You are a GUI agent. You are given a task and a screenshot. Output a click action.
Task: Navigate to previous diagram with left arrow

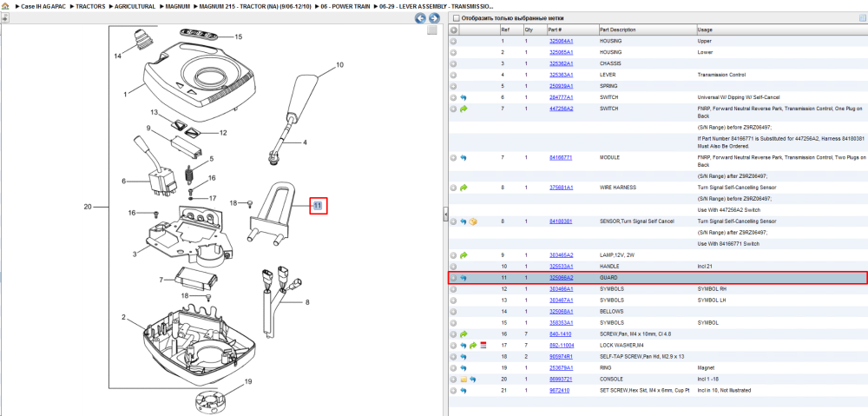(x=420, y=18)
